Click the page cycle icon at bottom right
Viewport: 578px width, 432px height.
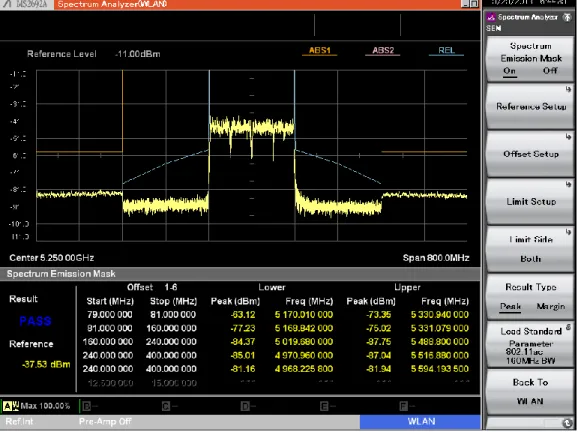[567, 423]
